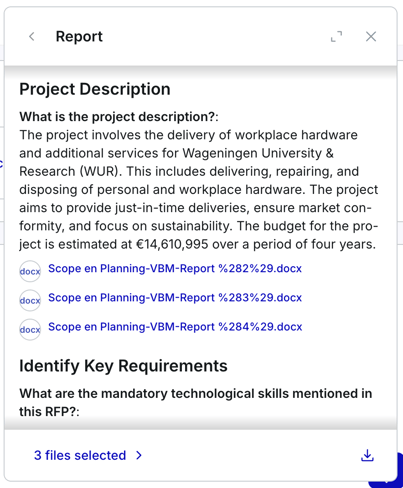Click docx icon for Report %284%29 file
Screen dimensions: 403x488
30,329
